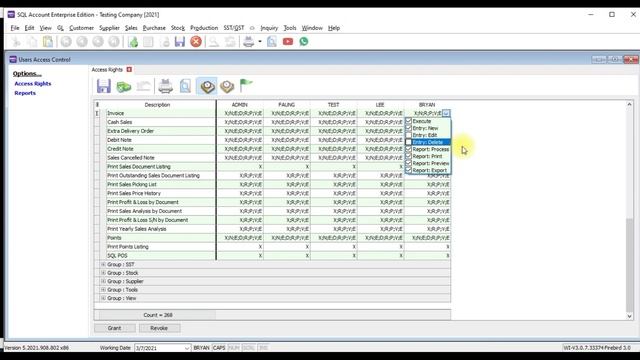
Task: Open the YouTube tutorial icon
Action: (x=288, y=42)
